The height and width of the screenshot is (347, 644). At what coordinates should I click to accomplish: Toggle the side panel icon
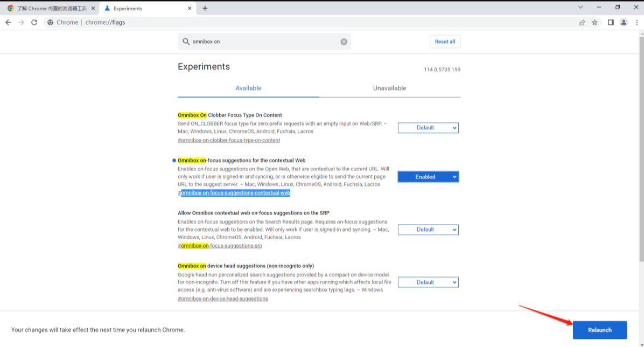[x=611, y=23]
